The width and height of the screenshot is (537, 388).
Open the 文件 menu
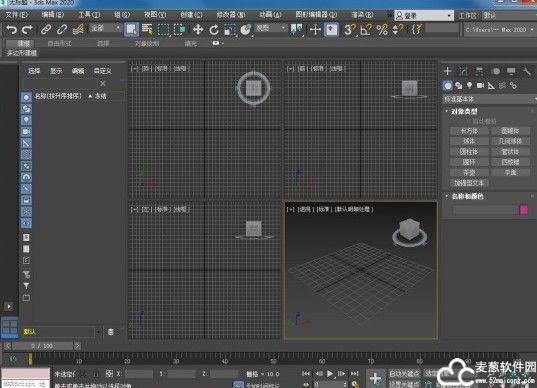point(16,15)
